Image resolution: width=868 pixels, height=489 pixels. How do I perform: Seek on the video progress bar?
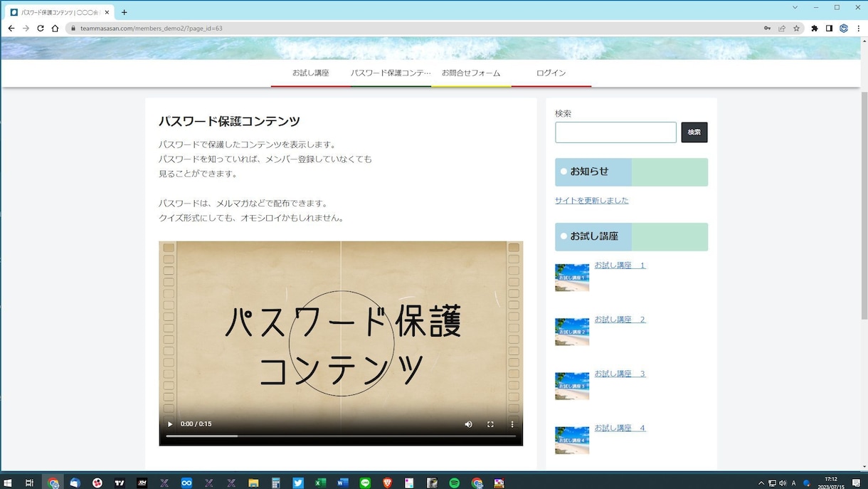(341, 436)
